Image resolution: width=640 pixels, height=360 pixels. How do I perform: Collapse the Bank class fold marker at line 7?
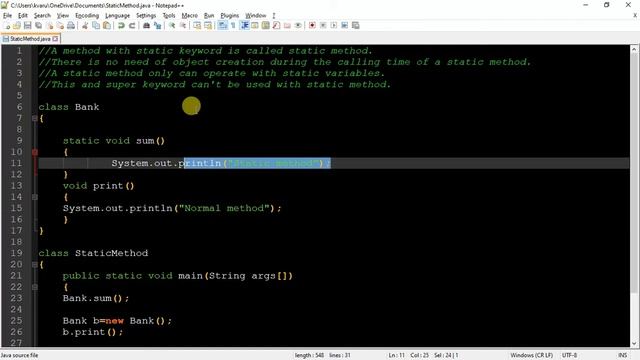coord(35,118)
